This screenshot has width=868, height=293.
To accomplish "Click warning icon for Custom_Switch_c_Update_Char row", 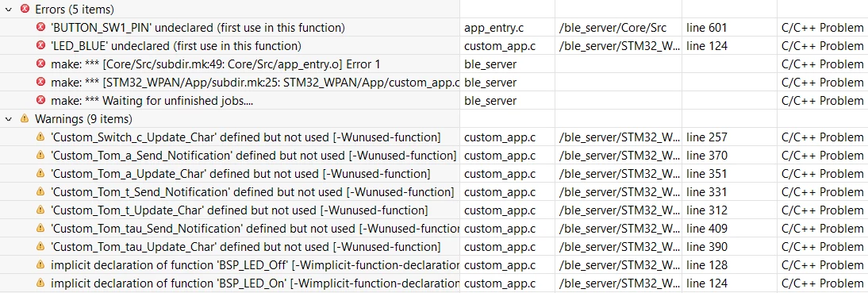I will [x=40, y=137].
